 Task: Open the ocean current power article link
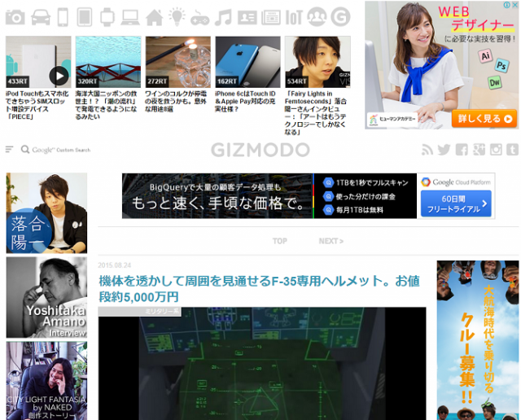pos(107,105)
